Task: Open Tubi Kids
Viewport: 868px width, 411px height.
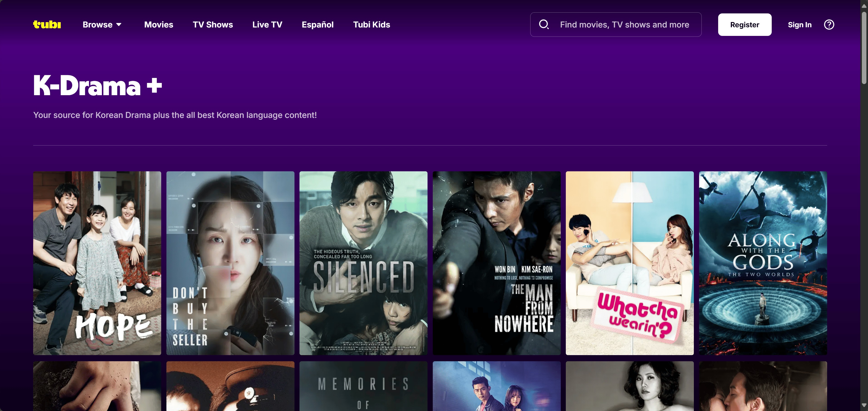Action: 371,25
